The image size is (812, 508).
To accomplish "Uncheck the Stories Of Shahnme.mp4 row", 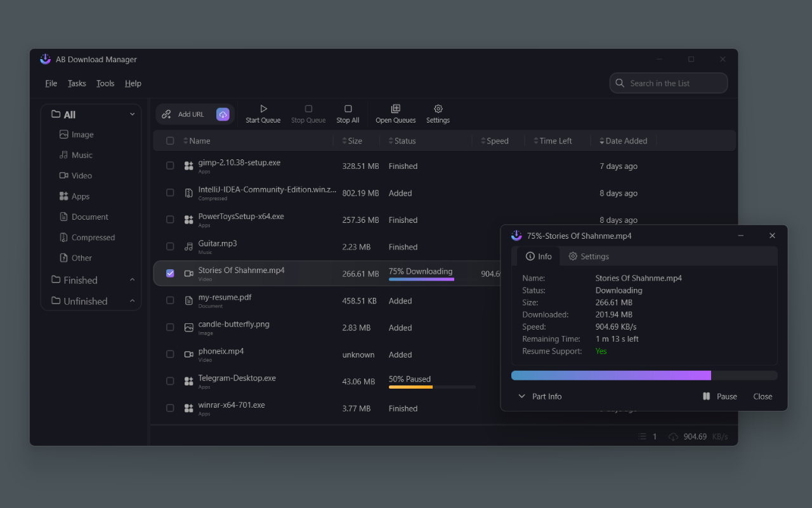I will [170, 273].
